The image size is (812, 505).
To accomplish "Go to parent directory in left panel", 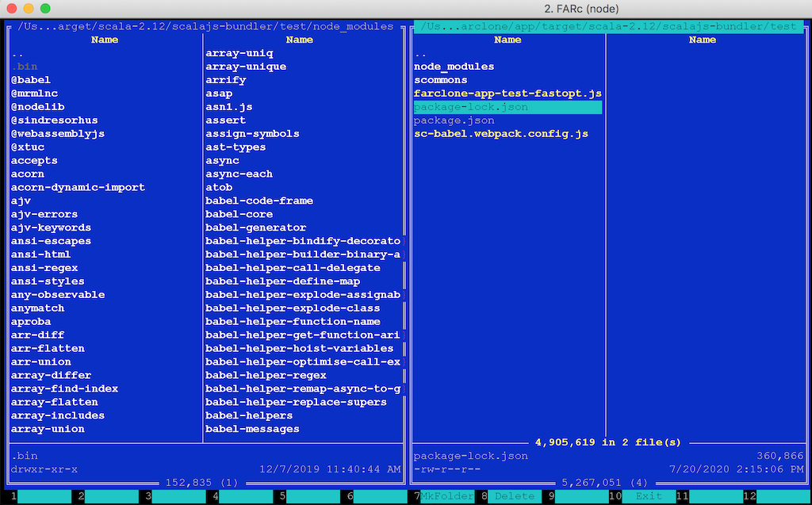I will coord(17,54).
